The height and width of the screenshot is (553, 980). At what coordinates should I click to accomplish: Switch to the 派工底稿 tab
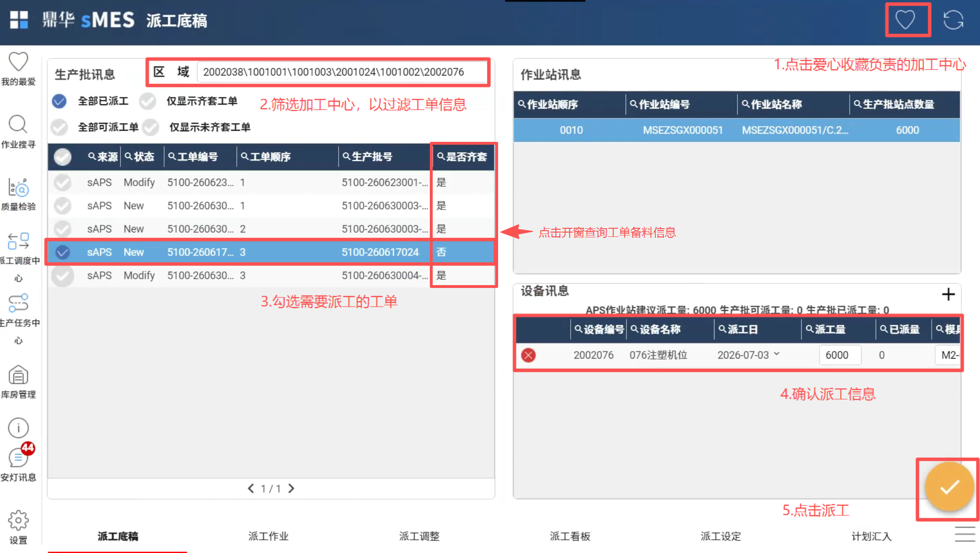pos(117,536)
